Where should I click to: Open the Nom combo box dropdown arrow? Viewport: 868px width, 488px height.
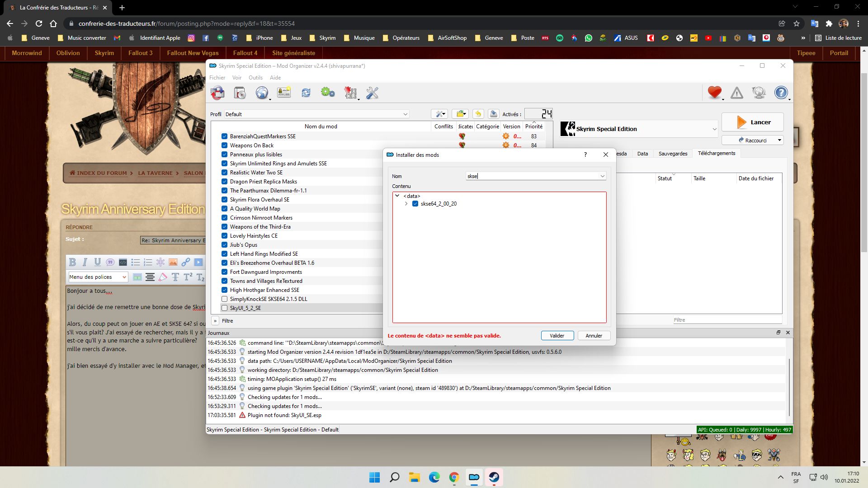pos(602,176)
